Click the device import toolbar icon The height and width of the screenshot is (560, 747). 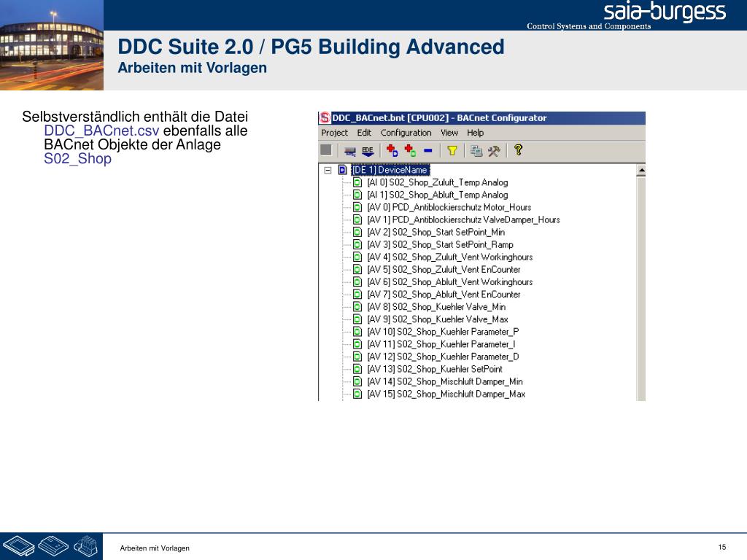(350, 152)
